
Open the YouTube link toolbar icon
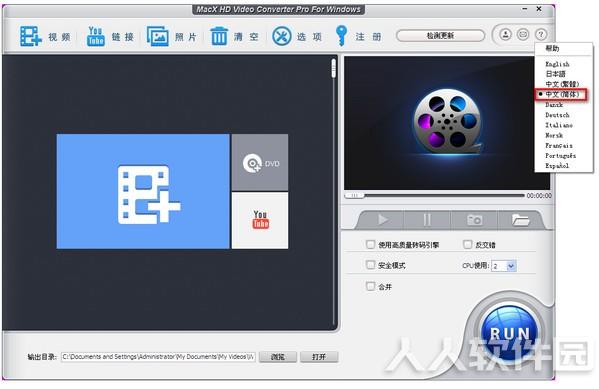click(96, 36)
